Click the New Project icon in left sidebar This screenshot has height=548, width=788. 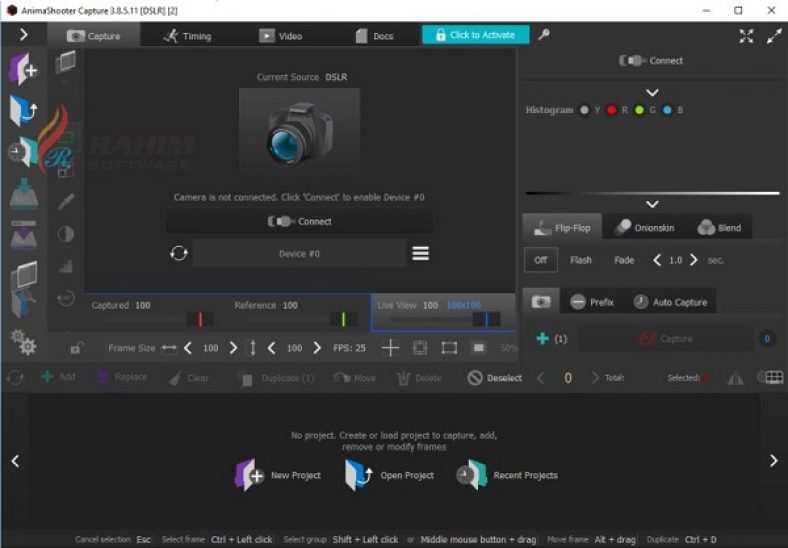[23, 69]
